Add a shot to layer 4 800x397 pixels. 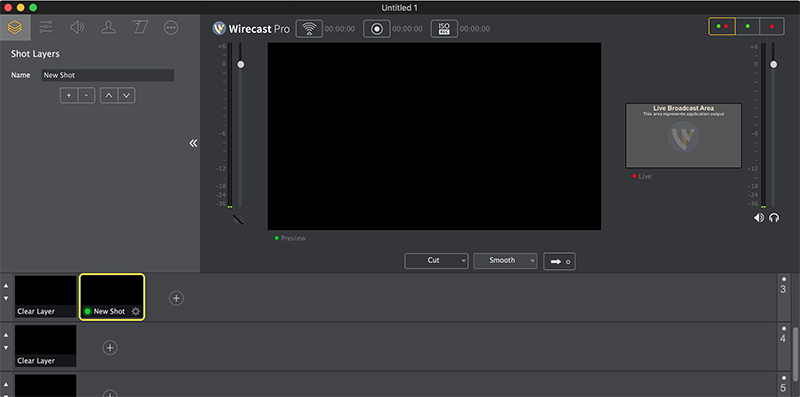point(110,348)
